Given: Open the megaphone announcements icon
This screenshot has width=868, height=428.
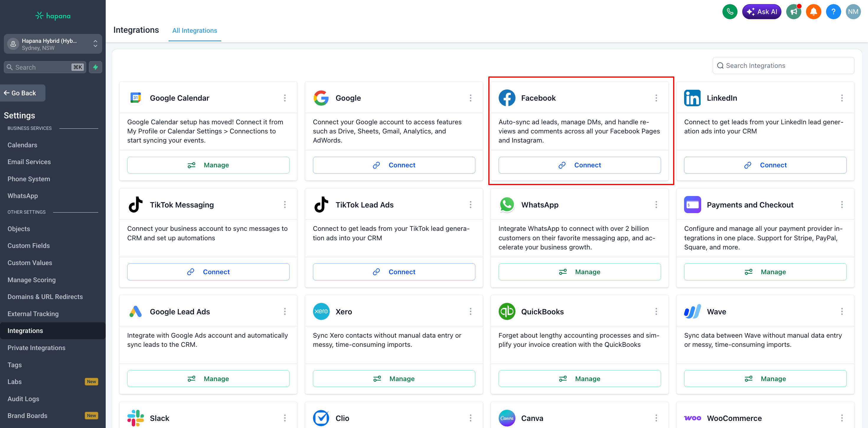Looking at the screenshot, I should [x=794, y=12].
